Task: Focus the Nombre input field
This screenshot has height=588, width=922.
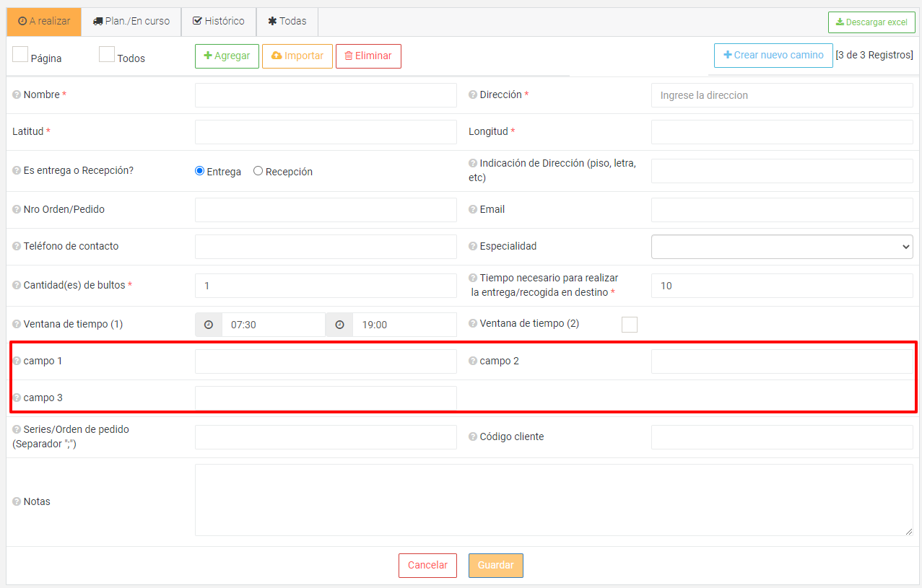Action: 326,95
